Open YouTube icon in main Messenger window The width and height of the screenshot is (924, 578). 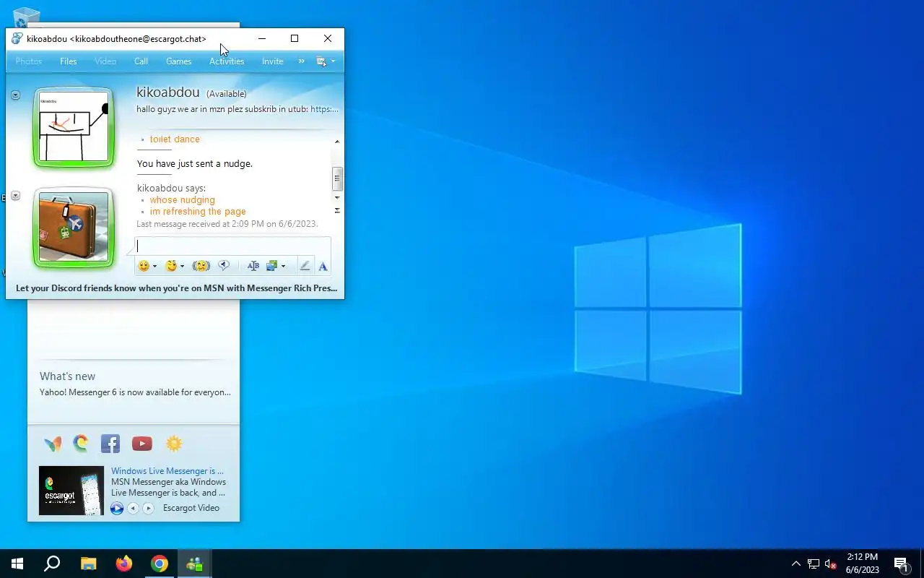pyautogui.click(x=142, y=444)
